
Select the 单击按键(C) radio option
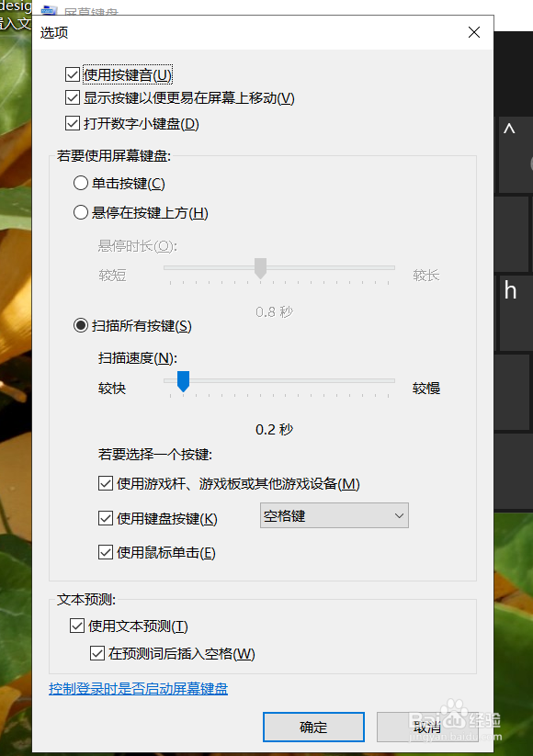(81, 183)
